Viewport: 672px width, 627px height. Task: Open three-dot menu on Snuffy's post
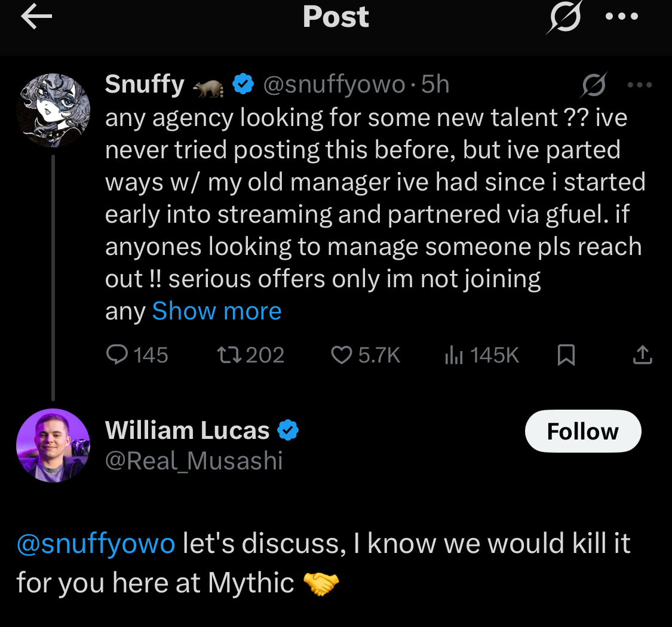640,85
